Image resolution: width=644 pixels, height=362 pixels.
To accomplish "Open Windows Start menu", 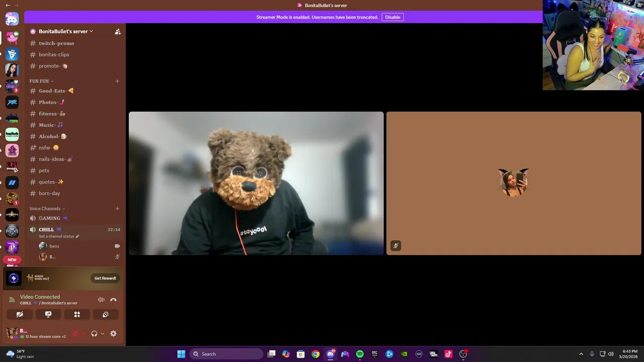I will pyautogui.click(x=181, y=354).
